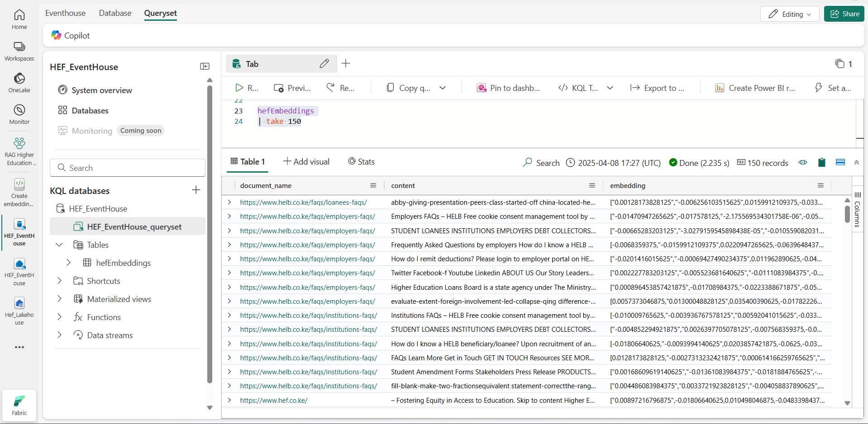The image size is (868, 424).
Task: Open KQL Tools
Action: click(x=578, y=88)
